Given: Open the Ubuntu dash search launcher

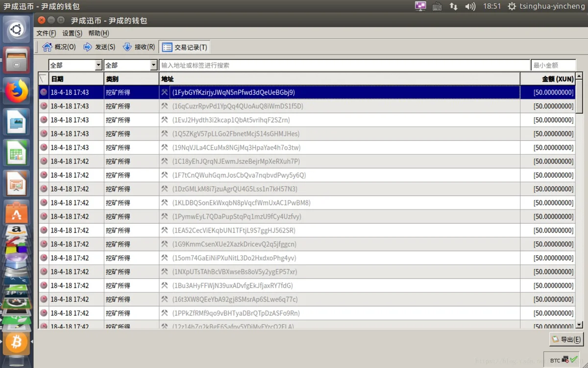Looking at the screenshot, I should (x=17, y=29).
